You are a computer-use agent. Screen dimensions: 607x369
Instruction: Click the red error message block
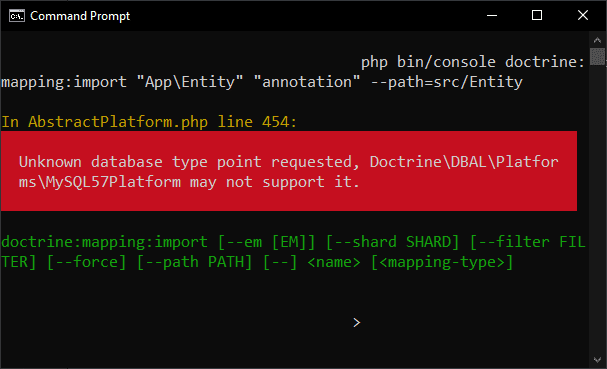coord(289,171)
